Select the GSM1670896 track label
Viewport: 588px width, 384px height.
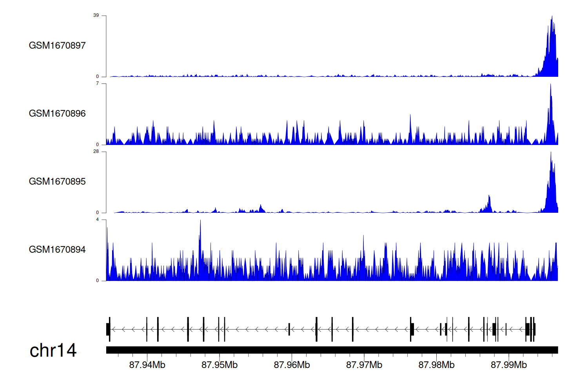coord(57,114)
